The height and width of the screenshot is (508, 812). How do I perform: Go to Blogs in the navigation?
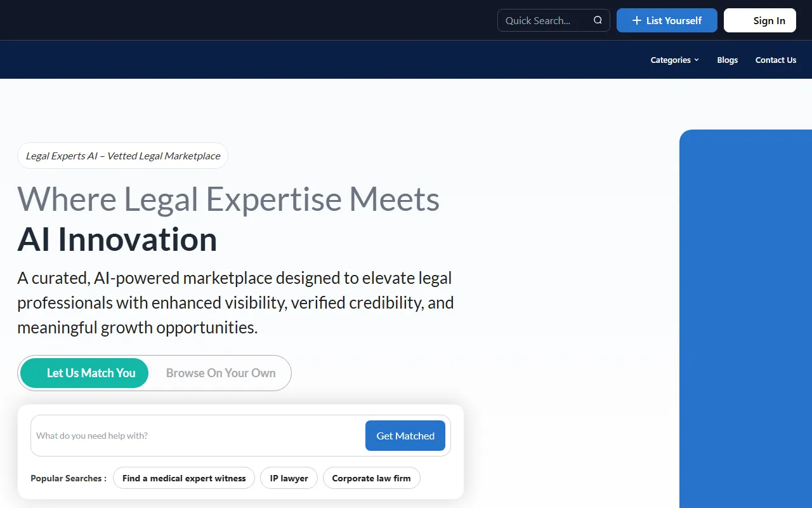point(727,60)
